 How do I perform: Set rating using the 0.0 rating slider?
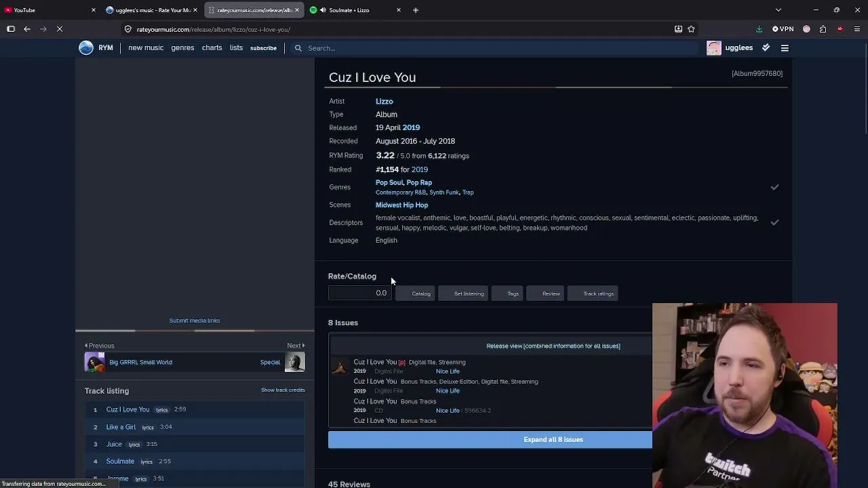(359, 293)
